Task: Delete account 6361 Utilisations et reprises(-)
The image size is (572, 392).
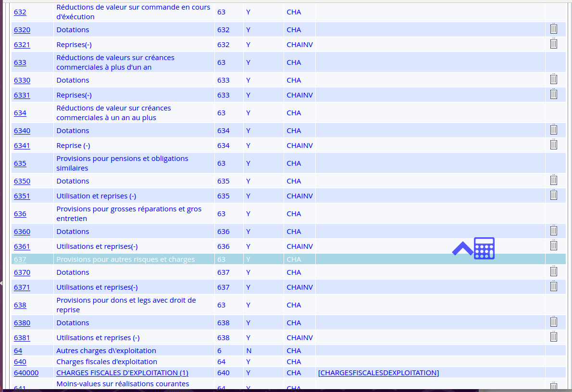Action: tap(553, 246)
